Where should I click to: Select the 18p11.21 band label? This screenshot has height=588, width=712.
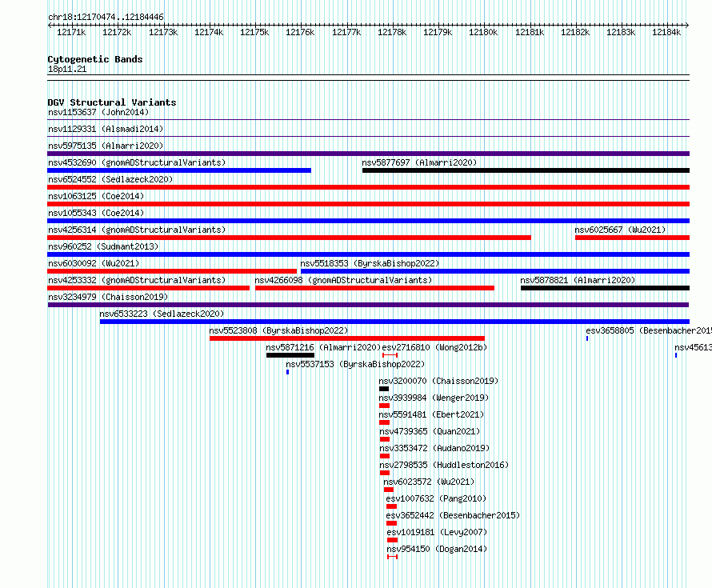(67, 69)
